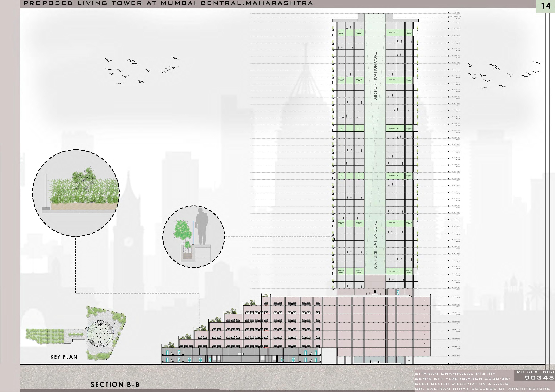The width and height of the screenshot is (555, 392).
Task: Click the page number 14 box
Action: pyautogui.click(x=546, y=6)
